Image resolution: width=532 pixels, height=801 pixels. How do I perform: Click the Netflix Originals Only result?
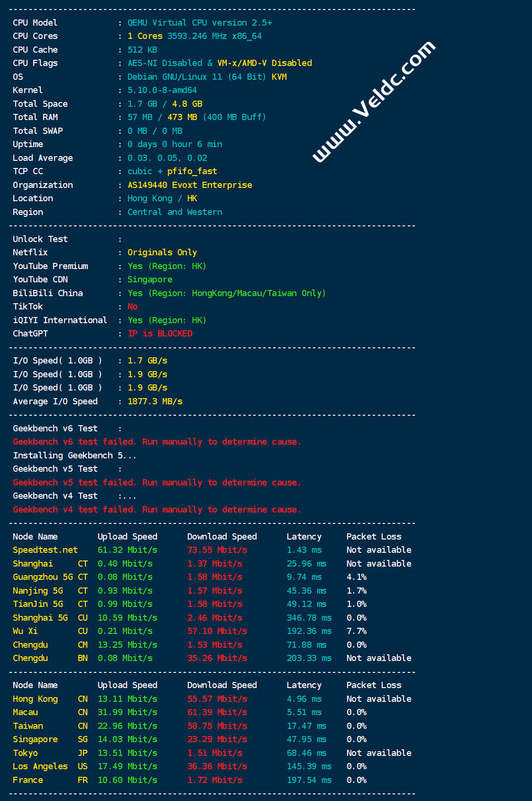pos(162,252)
